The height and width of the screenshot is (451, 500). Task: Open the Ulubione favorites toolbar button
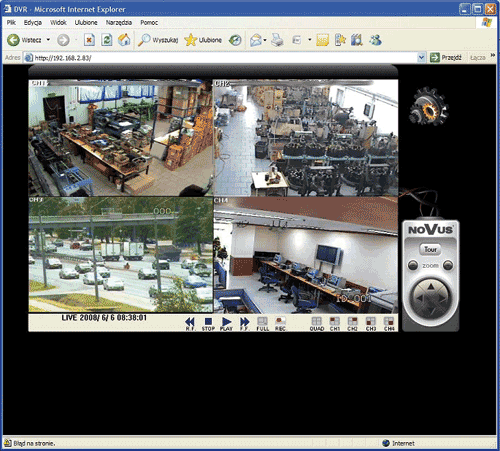pos(203,40)
